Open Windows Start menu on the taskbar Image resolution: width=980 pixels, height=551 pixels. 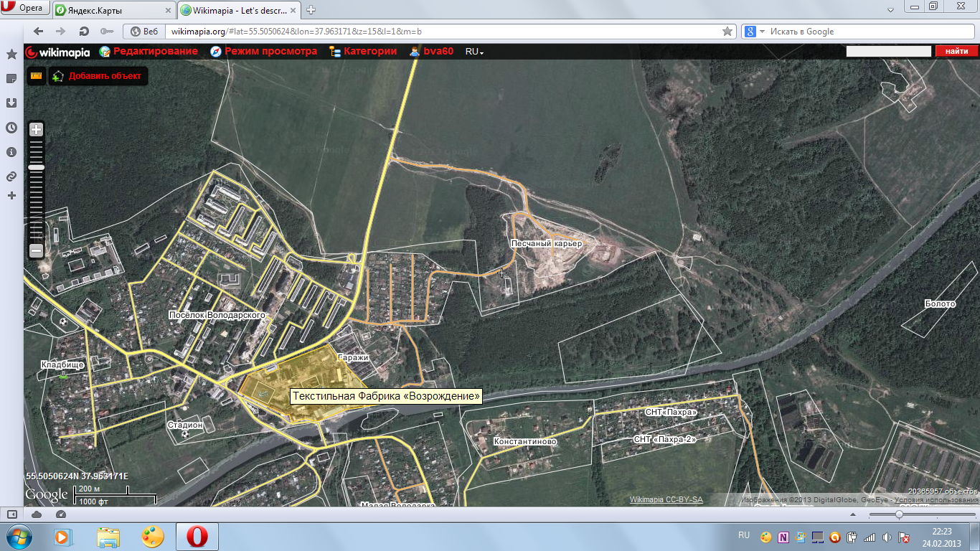coord(18,536)
